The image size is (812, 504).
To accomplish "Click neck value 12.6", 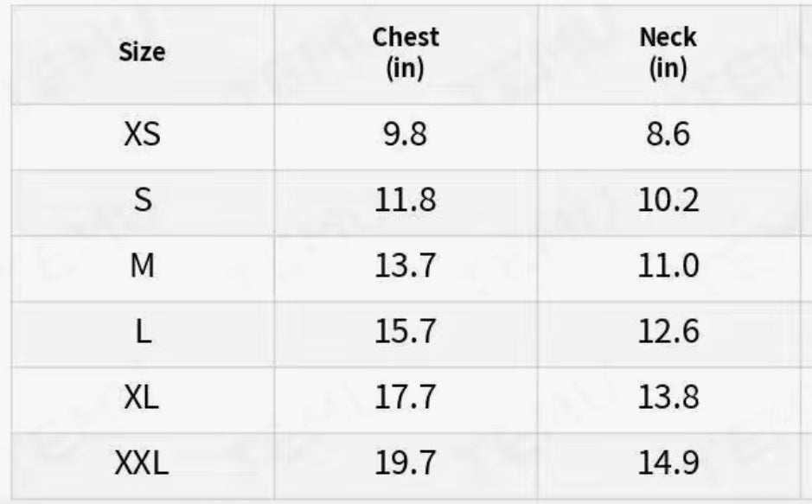I will coord(668,332).
